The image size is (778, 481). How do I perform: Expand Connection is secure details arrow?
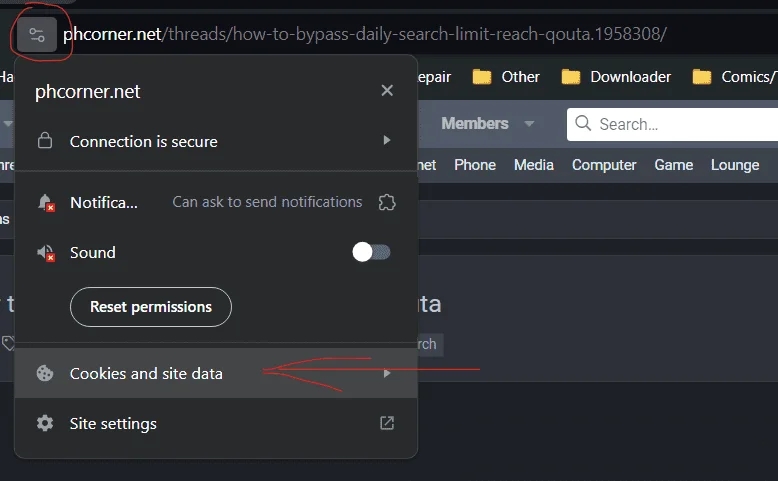click(x=387, y=140)
